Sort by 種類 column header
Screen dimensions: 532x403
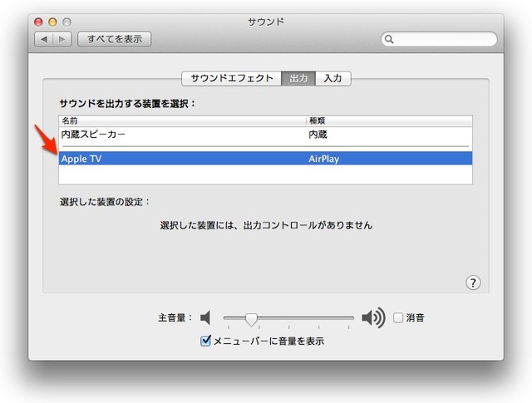click(x=390, y=120)
